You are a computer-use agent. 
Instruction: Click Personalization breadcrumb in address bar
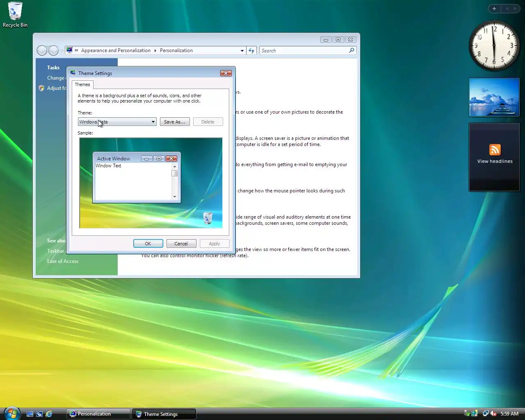(x=176, y=50)
